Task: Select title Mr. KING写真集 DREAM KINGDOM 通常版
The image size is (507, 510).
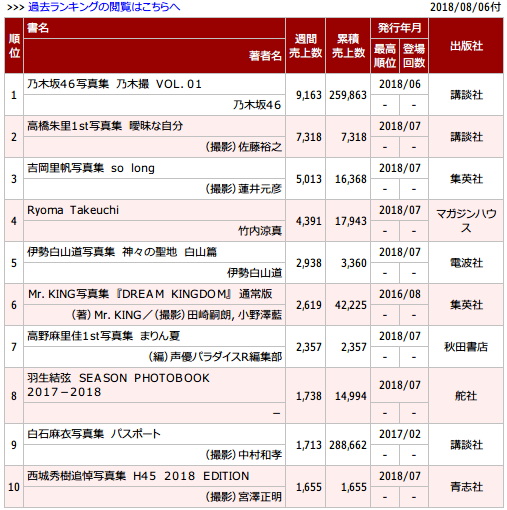Action: point(150,294)
